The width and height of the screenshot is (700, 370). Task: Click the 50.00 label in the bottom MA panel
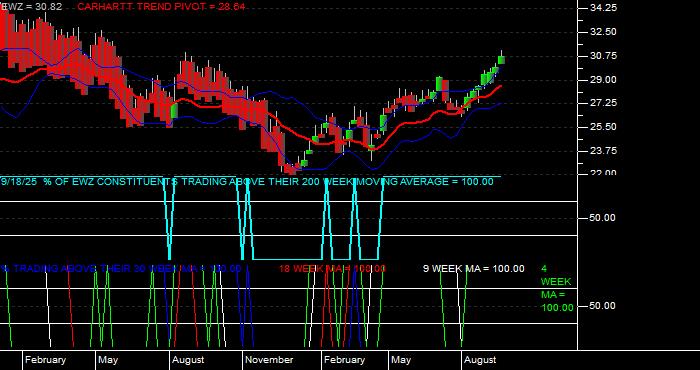pos(603,306)
